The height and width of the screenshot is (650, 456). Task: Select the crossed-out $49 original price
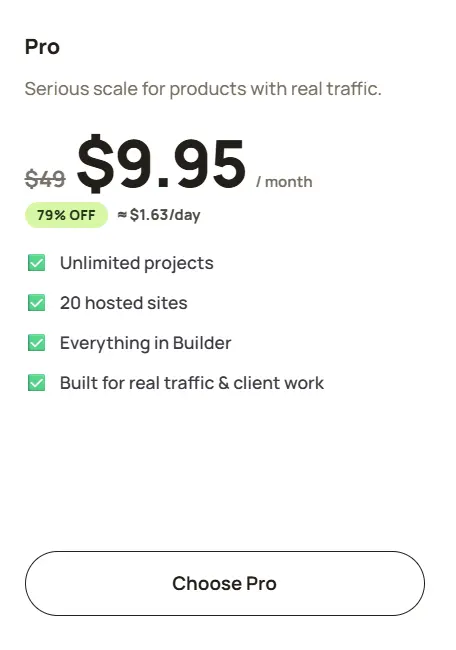(45, 179)
